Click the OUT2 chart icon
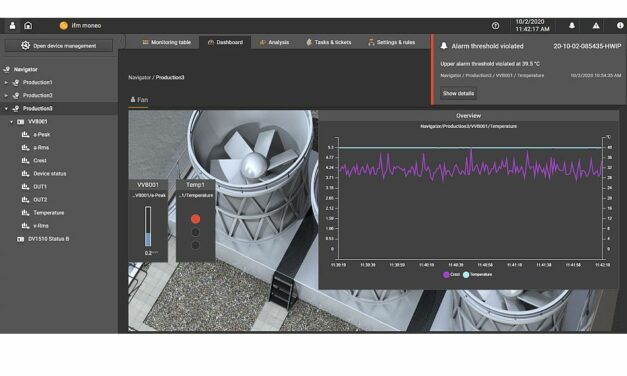This screenshot has height=376, width=627. [x=26, y=200]
